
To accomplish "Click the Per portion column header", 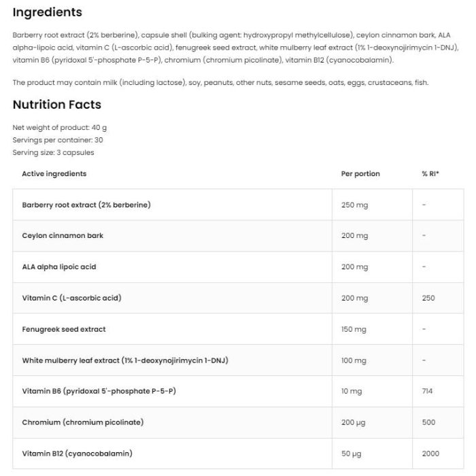I will 360,174.
